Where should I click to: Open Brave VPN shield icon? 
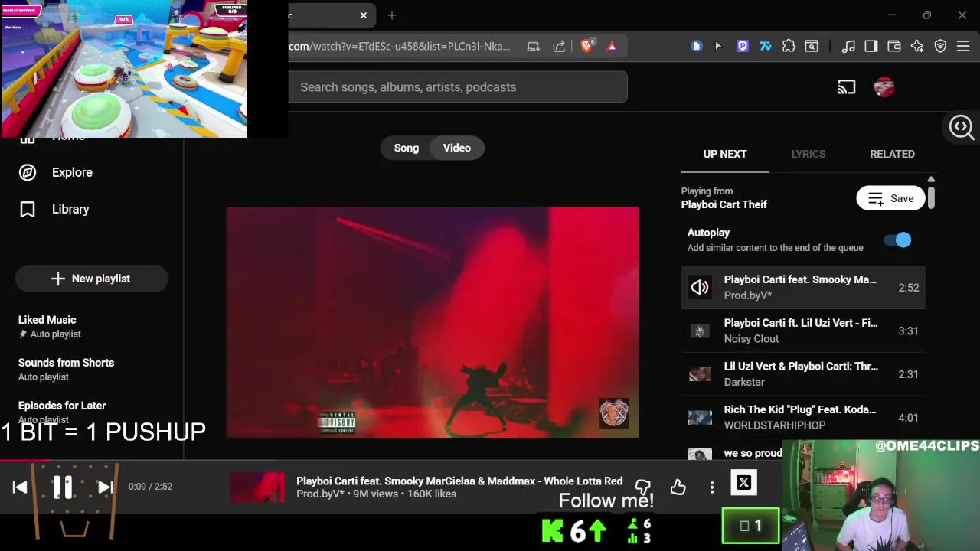[x=940, y=46]
